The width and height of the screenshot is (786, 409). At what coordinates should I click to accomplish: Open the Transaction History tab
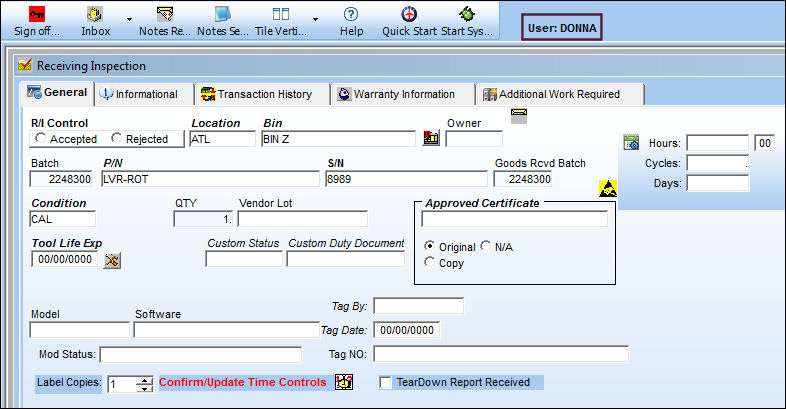[x=262, y=94]
